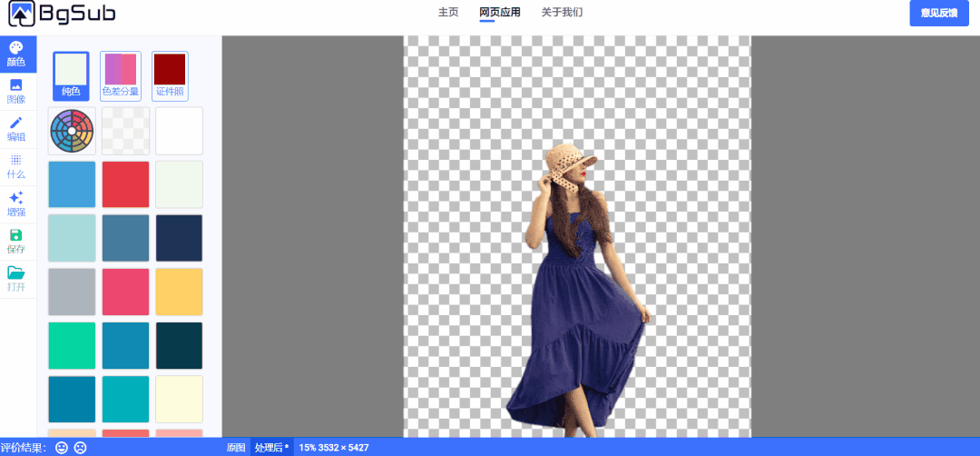Pick the pink-rose background swatch
Screen dimensions: 980x456
point(125,292)
